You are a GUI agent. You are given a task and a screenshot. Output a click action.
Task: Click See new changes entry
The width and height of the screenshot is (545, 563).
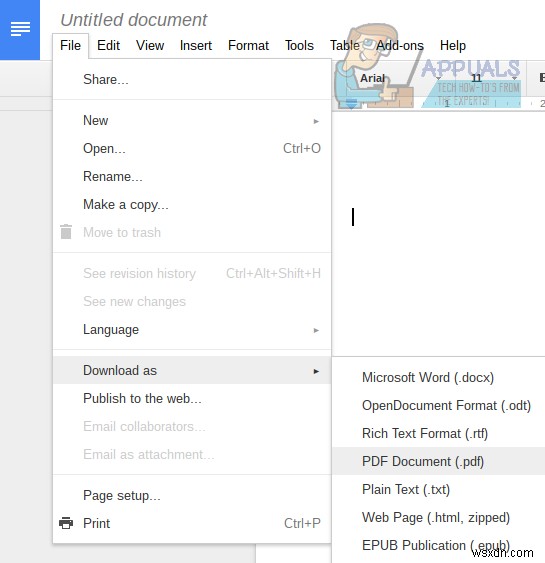[192, 301]
